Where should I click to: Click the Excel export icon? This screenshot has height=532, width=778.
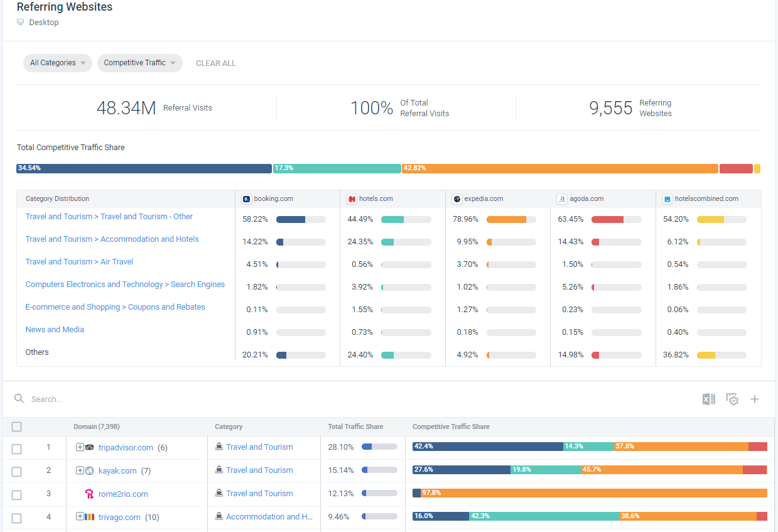coord(708,399)
